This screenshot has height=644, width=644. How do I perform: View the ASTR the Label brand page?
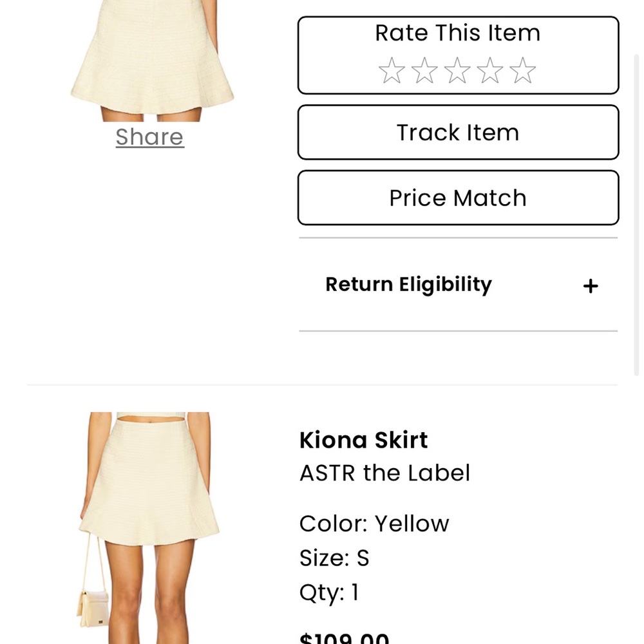(384, 473)
